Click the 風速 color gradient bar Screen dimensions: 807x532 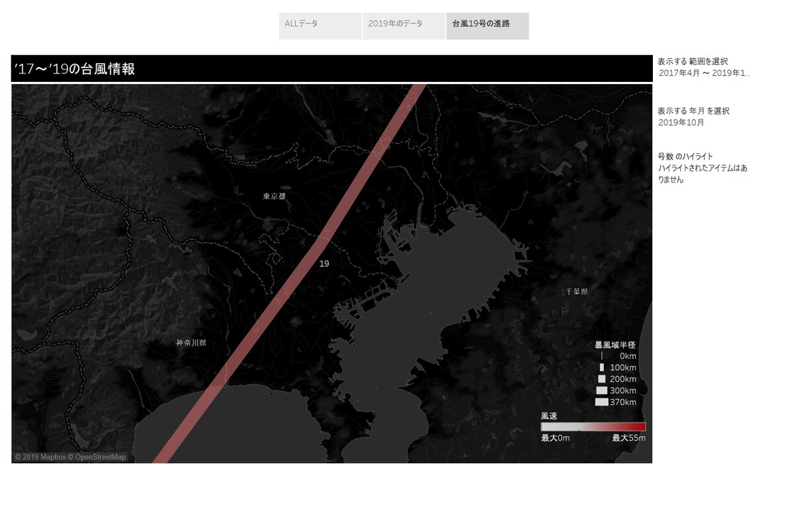click(x=593, y=427)
